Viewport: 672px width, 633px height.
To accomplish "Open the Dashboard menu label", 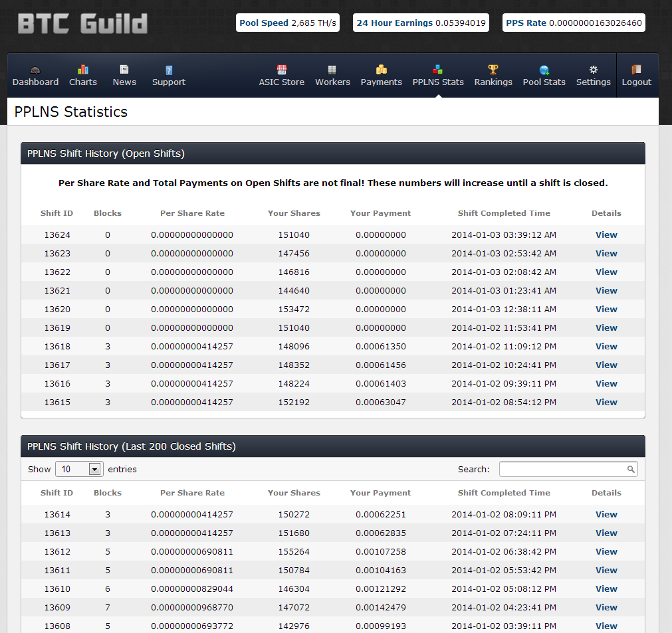I will [35, 82].
